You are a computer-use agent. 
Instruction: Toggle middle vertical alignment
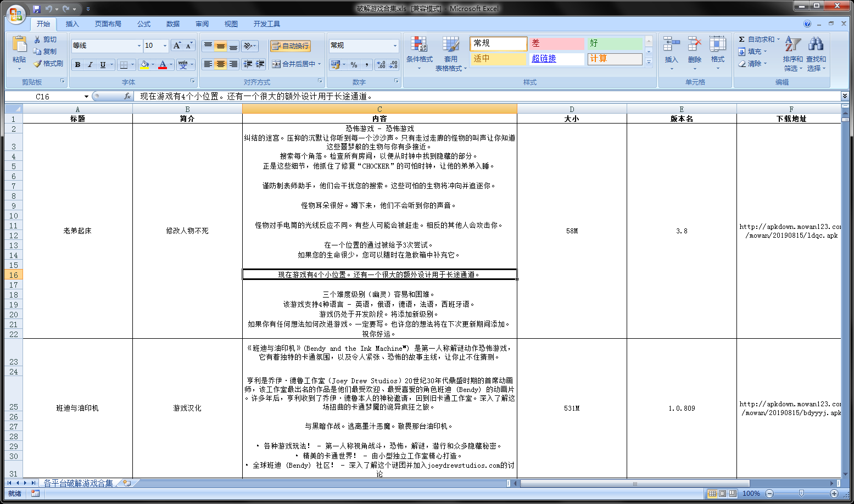(220, 46)
